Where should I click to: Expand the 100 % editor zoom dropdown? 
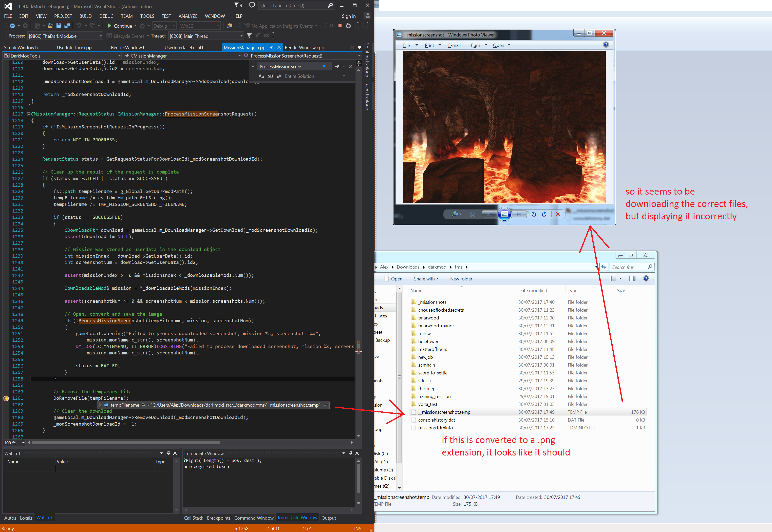[x=23, y=443]
